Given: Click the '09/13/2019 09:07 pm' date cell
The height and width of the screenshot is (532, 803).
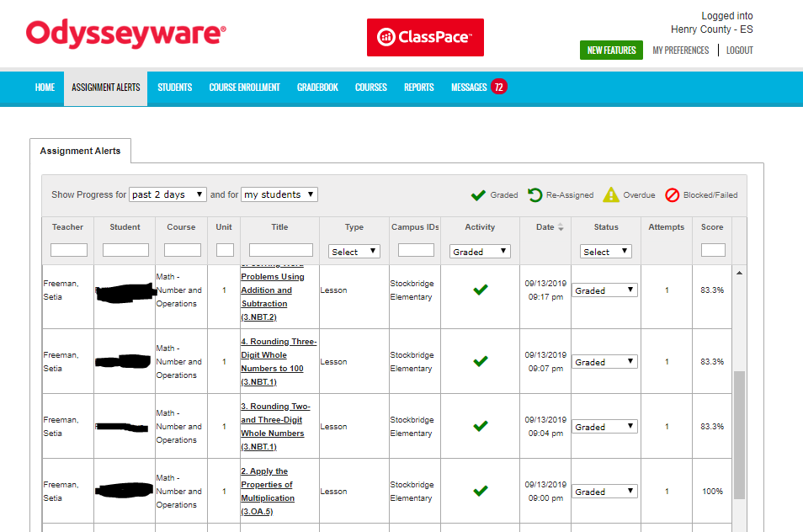Looking at the screenshot, I should point(545,361).
